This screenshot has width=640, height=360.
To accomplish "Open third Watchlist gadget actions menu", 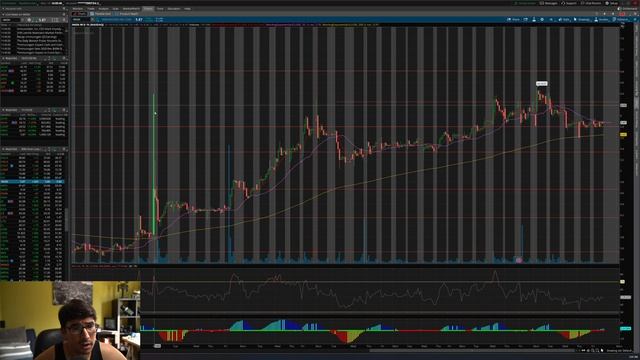I will click(64, 149).
